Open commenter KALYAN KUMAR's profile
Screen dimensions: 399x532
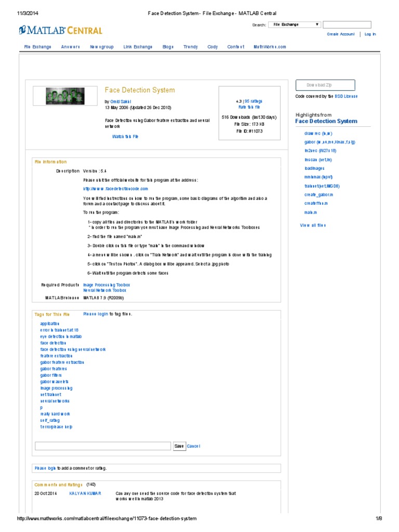point(85,494)
